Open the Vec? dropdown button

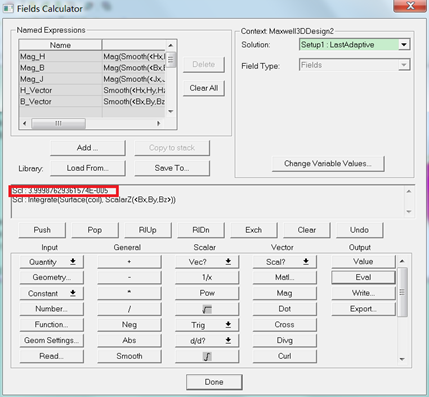(x=207, y=262)
